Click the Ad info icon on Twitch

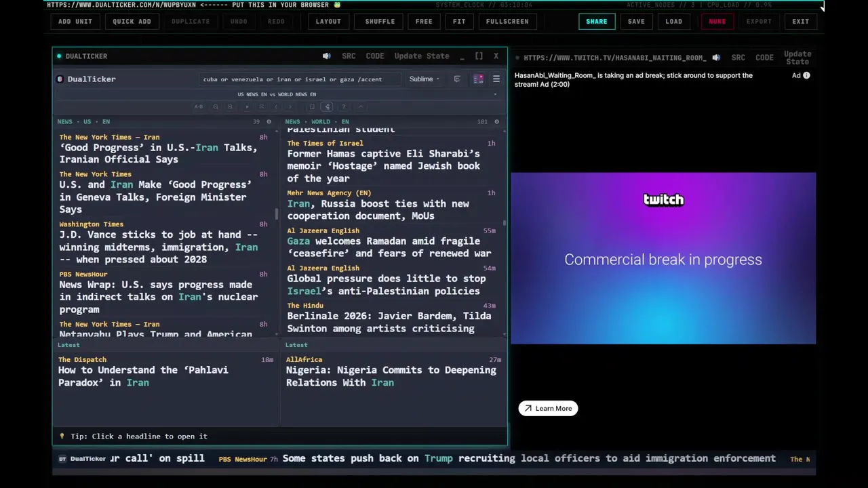point(806,75)
